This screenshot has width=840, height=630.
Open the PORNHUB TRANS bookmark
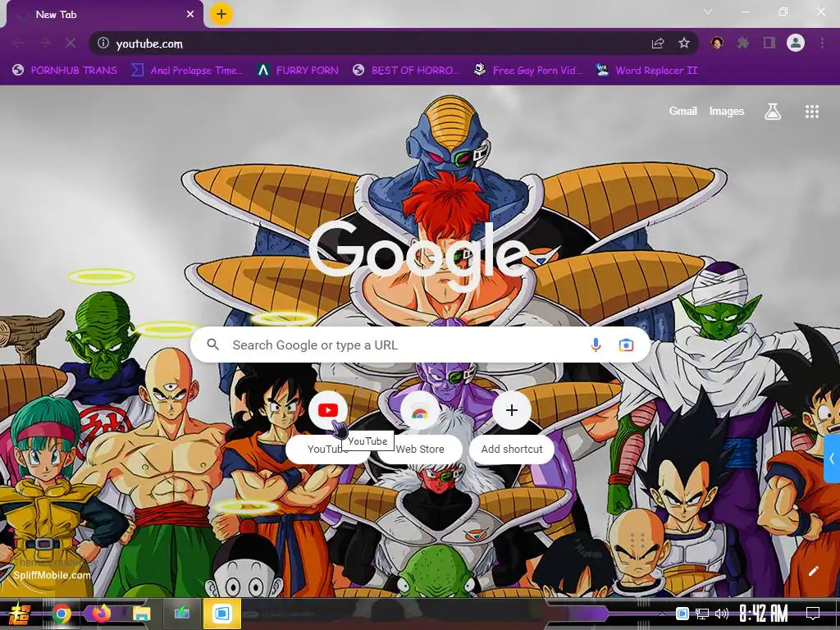point(64,71)
